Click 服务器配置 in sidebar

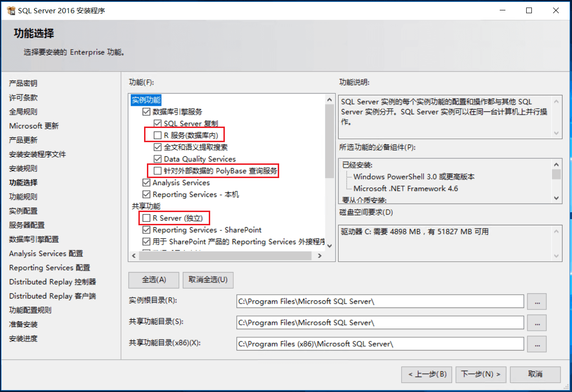pos(27,225)
